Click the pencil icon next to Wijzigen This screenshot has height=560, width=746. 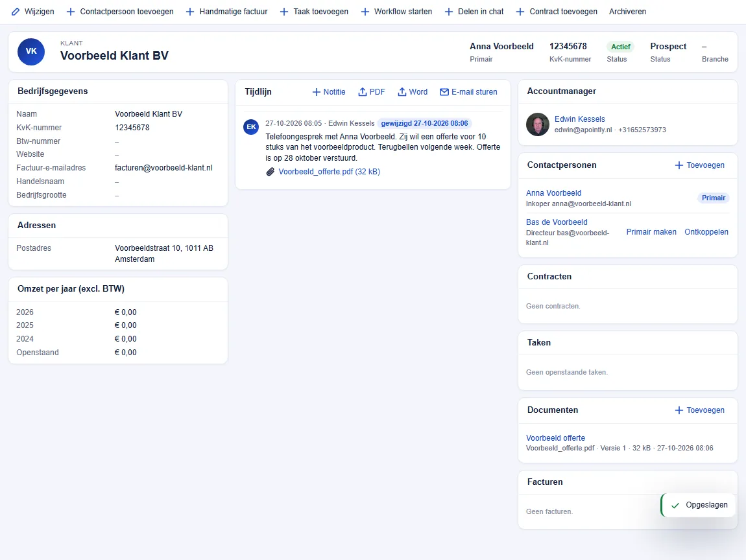click(x=16, y=12)
